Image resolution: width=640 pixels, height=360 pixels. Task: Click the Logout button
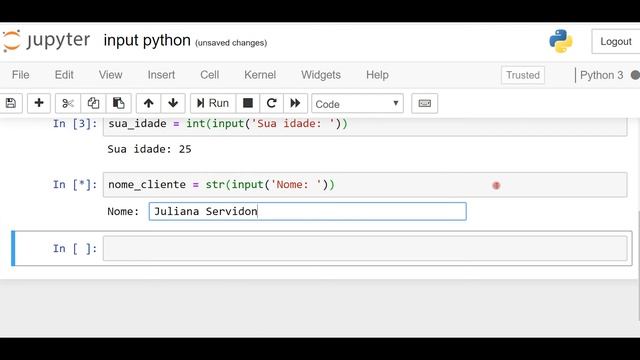pos(616,41)
